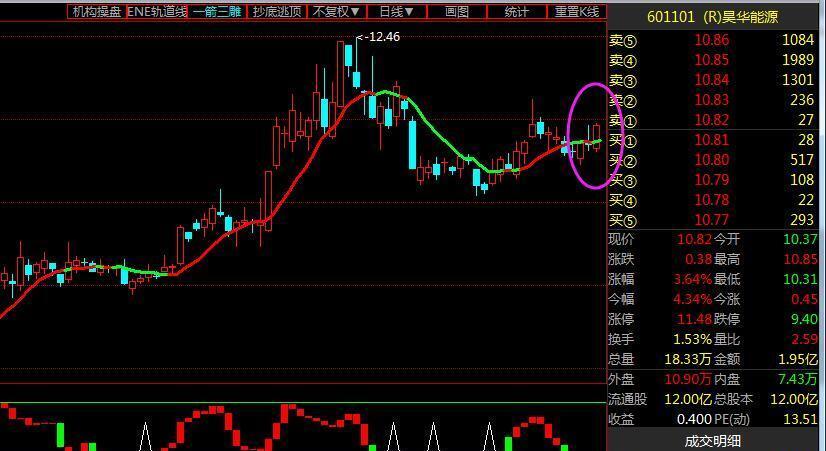The height and width of the screenshot is (451, 826).
Task: Click the 总量 value 18.33万
Action: tap(689, 359)
